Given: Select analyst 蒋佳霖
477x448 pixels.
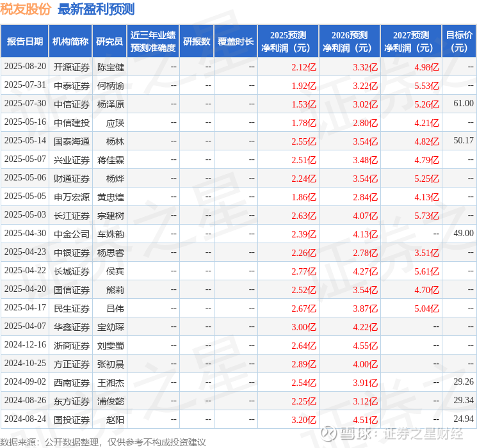Looking at the screenshot, I should click(x=111, y=160).
